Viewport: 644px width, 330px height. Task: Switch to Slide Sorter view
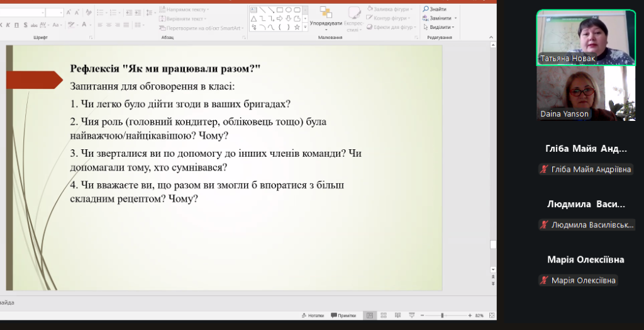tap(384, 316)
